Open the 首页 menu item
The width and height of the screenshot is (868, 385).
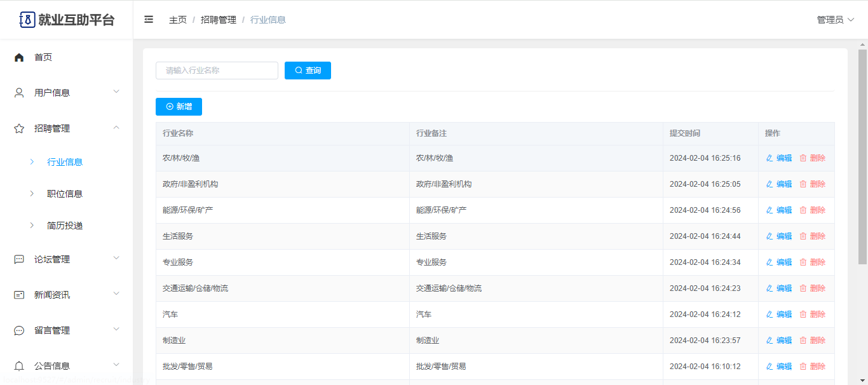[x=67, y=57]
